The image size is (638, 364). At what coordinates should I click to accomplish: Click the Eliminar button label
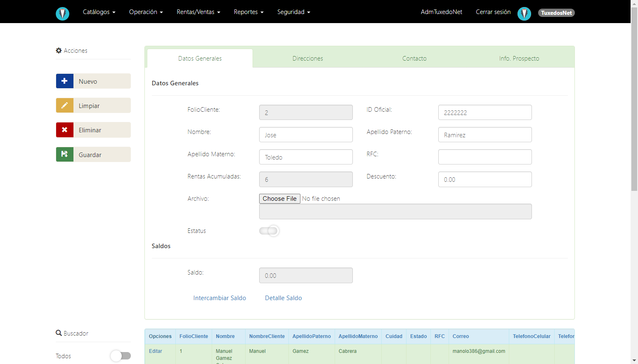click(x=90, y=130)
